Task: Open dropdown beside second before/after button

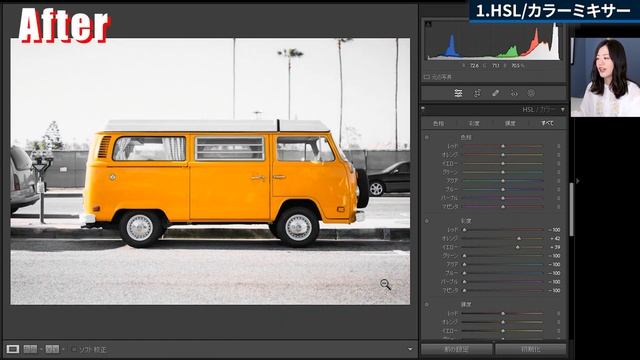Action: 62,350
